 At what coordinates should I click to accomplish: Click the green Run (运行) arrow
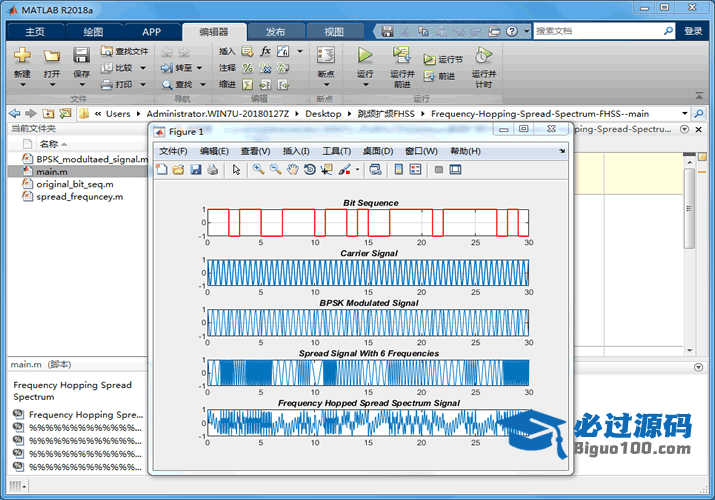point(365,55)
